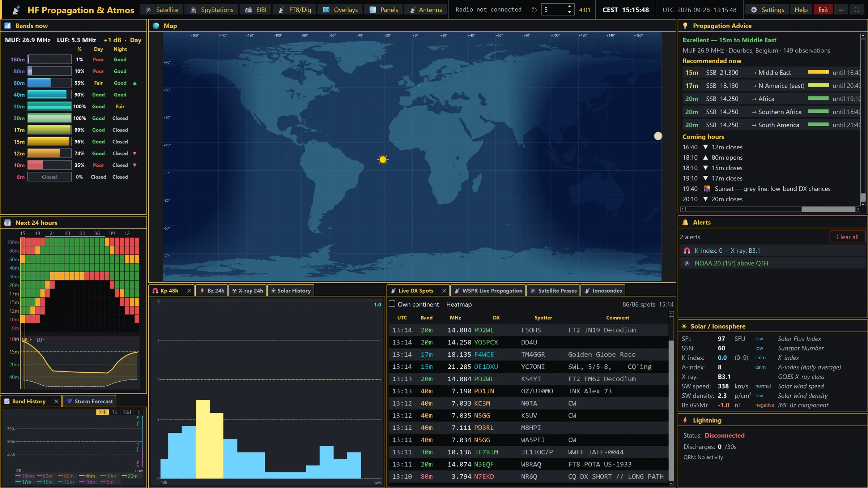868x488 pixels.
Task: Enable the Own continent checkbox
Action: click(x=392, y=304)
